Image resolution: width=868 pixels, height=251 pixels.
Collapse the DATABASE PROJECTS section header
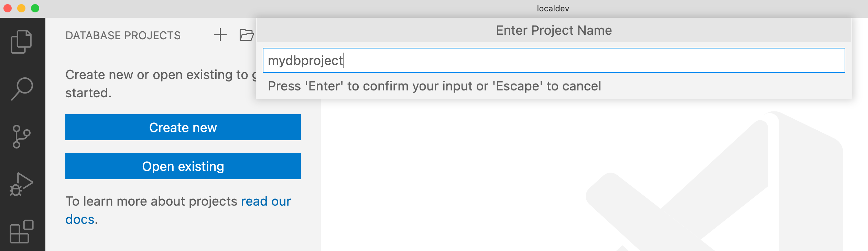[123, 35]
